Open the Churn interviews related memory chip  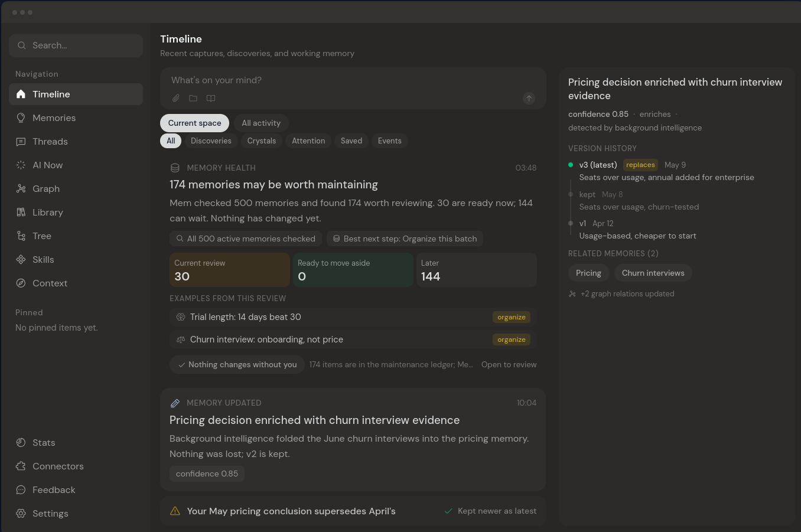click(x=653, y=273)
